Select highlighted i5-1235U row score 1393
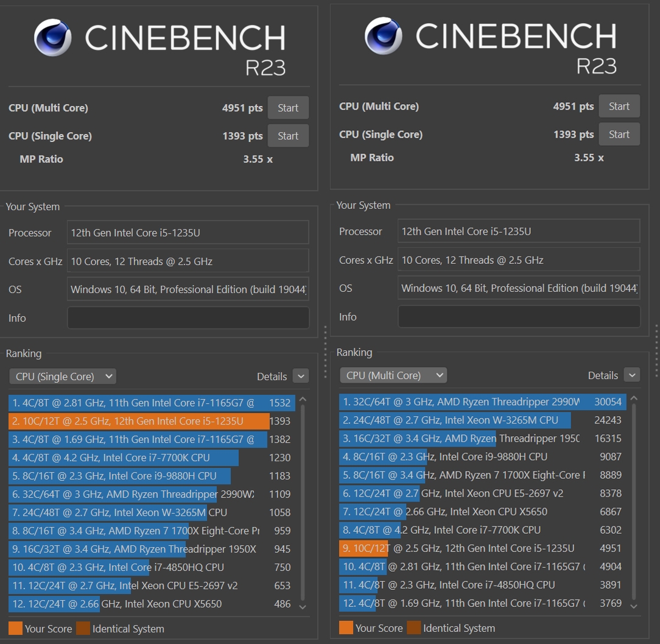This screenshot has width=660, height=644. click(x=152, y=421)
